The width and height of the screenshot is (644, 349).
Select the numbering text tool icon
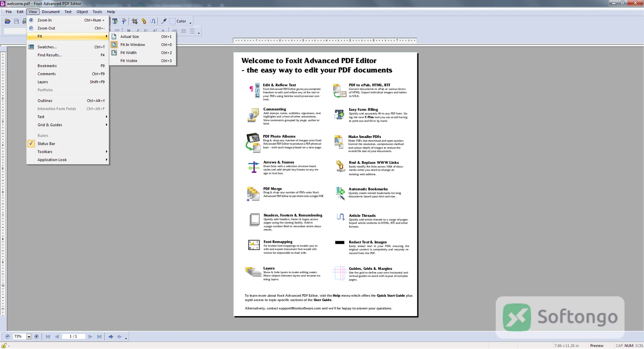click(x=124, y=21)
